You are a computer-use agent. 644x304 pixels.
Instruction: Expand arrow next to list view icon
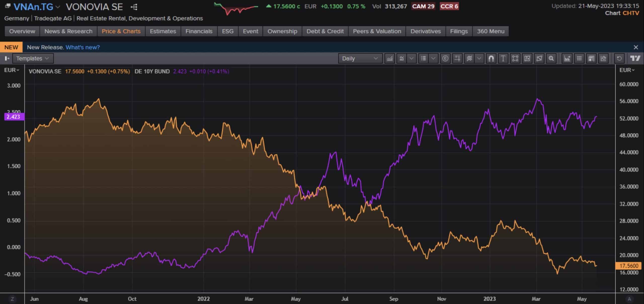[x=433, y=58]
